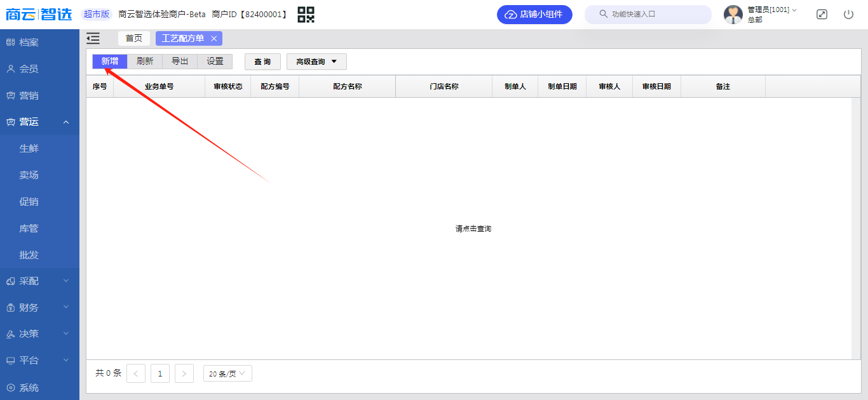The image size is (868, 400).
Task: Click the 超市版 edition badge
Action: (97, 15)
